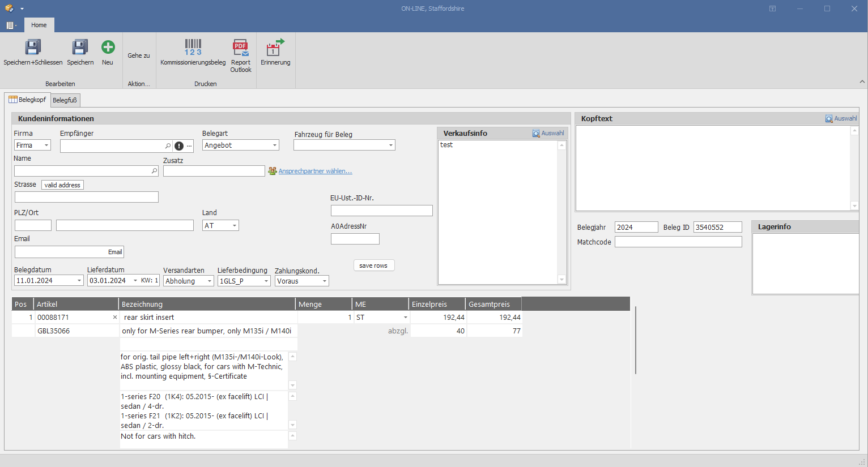Viewport: 868px width, 467px height.
Task: Click the exclamation warning icon beside Empfänger
Action: coord(179,146)
